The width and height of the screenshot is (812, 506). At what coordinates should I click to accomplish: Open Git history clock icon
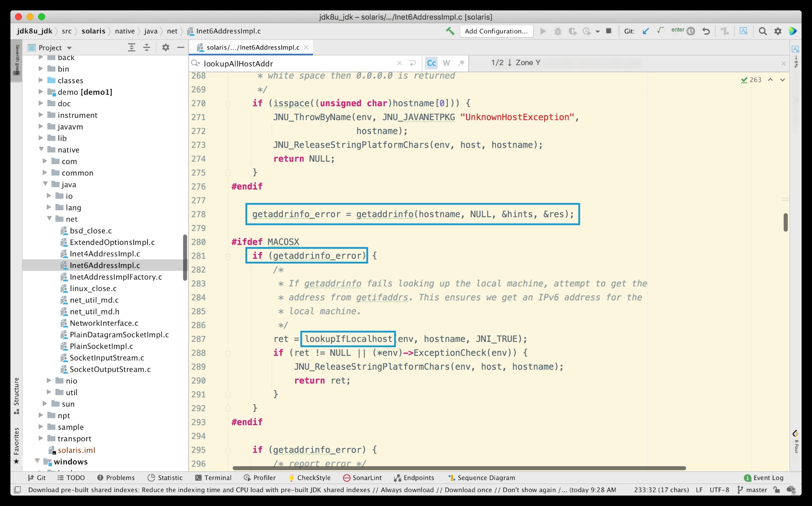[691, 31]
